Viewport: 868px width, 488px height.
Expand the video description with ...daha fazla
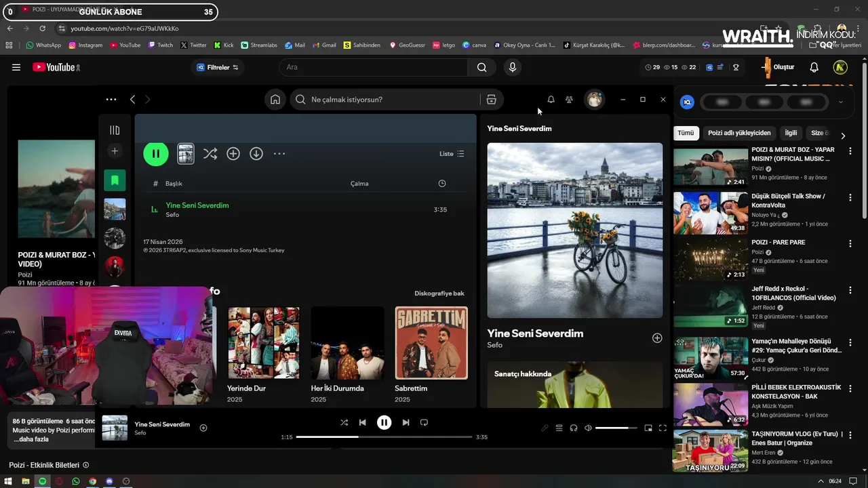[x=31, y=439]
